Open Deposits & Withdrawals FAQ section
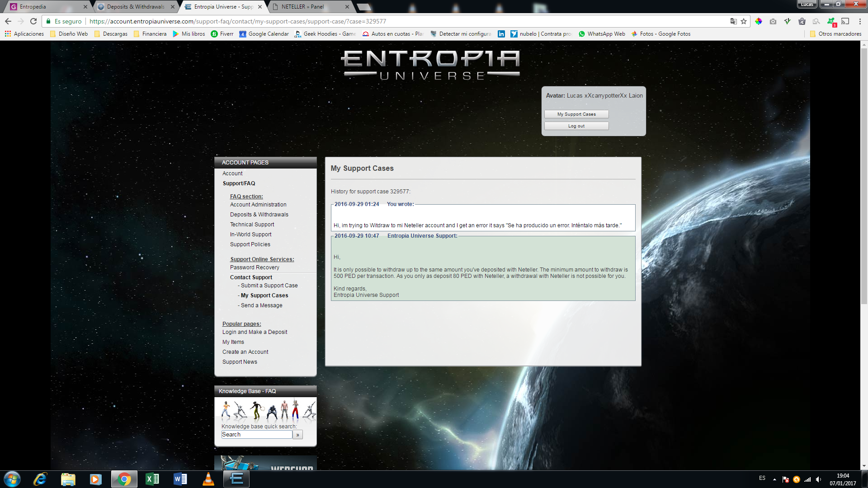The width and height of the screenshot is (868, 488). click(259, 215)
